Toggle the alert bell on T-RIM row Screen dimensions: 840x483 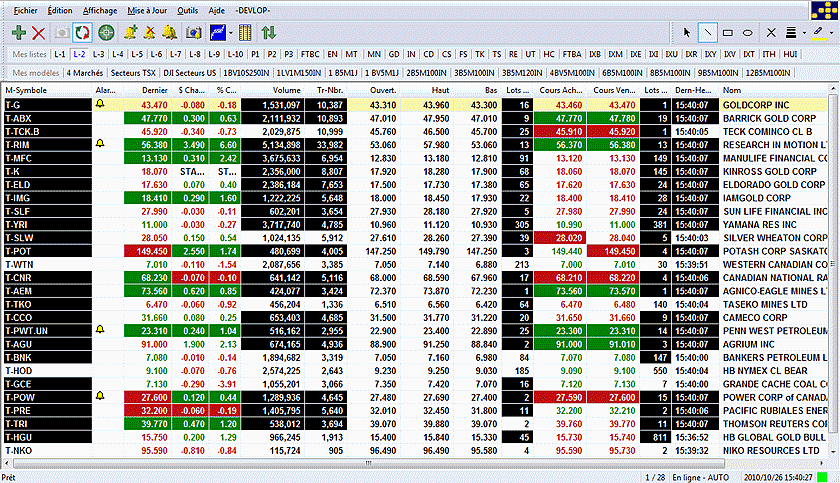[98, 144]
